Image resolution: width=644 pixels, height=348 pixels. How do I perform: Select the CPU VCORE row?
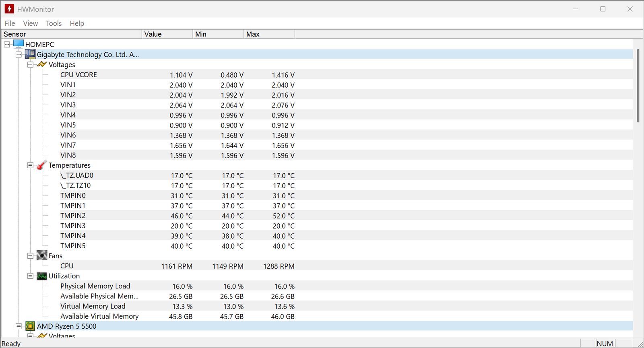coord(79,75)
